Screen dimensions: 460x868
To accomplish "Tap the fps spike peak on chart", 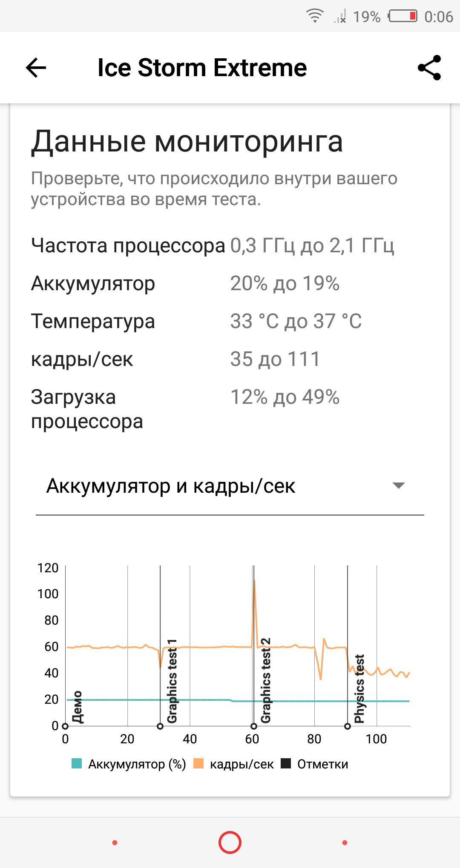I will [255, 581].
